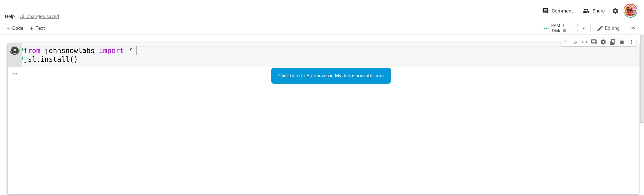644x195 pixels.
Task: Open notebook settings gear in header
Action: [615, 11]
